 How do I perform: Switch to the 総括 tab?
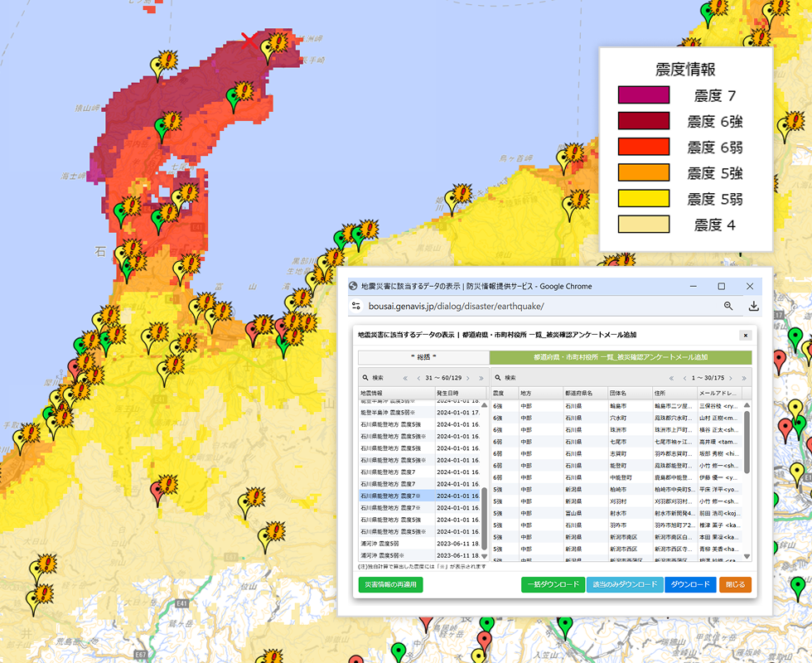point(423,356)
